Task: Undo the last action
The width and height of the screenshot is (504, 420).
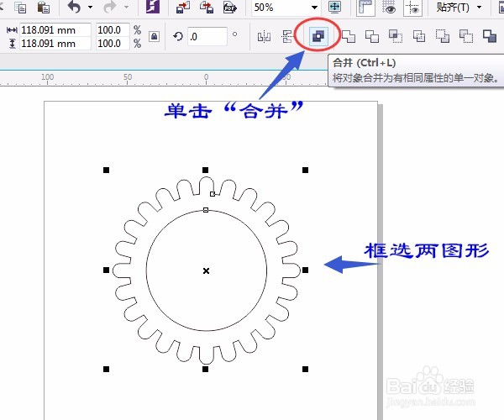Action: pos(74,7)
